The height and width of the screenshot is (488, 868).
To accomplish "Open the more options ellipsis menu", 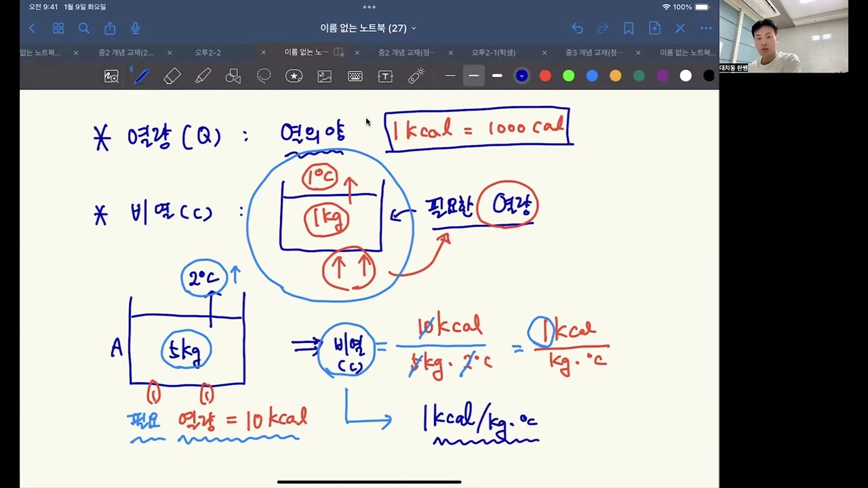I will pyautogui.click(x=706, y=28).
